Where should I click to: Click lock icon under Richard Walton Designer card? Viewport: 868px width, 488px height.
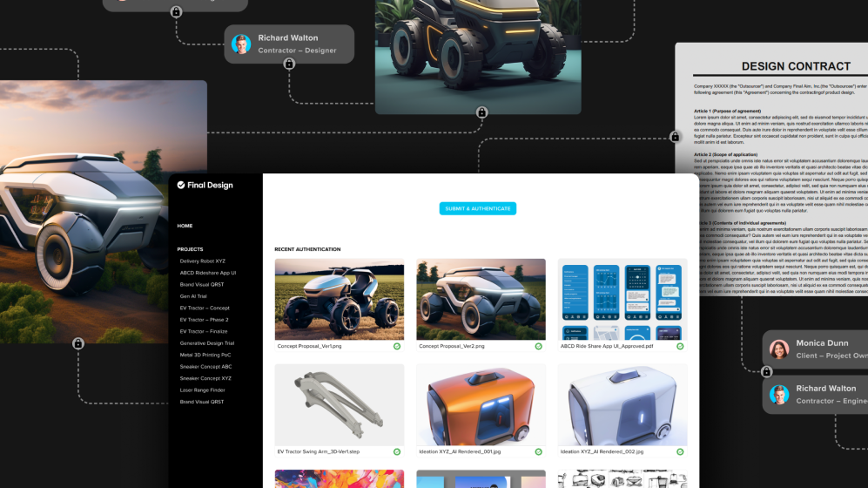click(289, 64)
